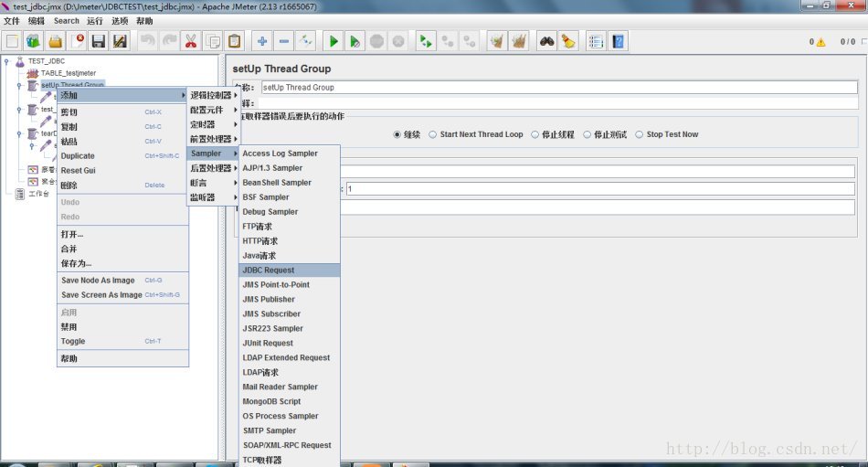Click the Open file folder icon
868x467 pixels.
point(55,41)
